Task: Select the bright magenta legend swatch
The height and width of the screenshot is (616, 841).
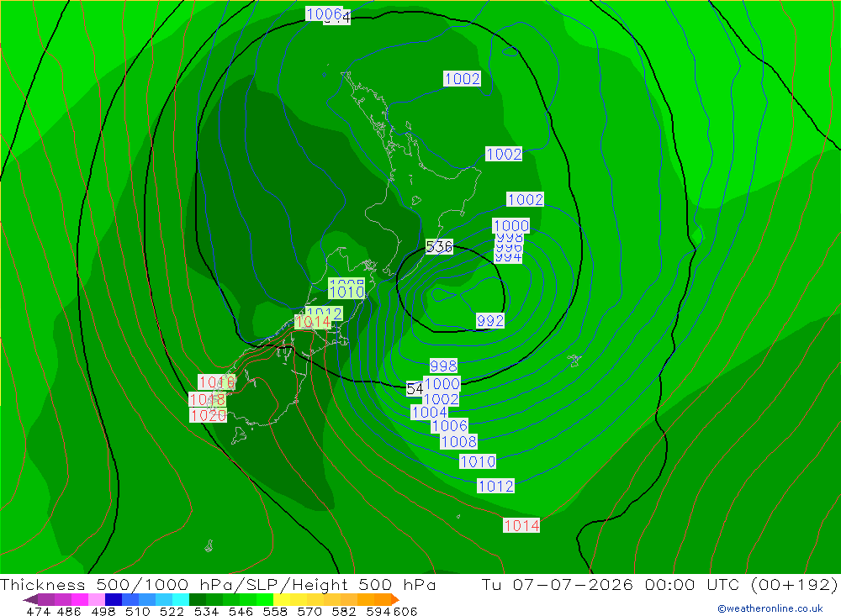Action: point(80,599)
